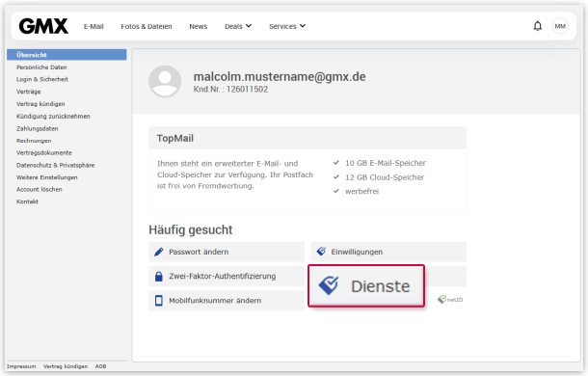Select Vertrag kündigen in sidebar

40,104
